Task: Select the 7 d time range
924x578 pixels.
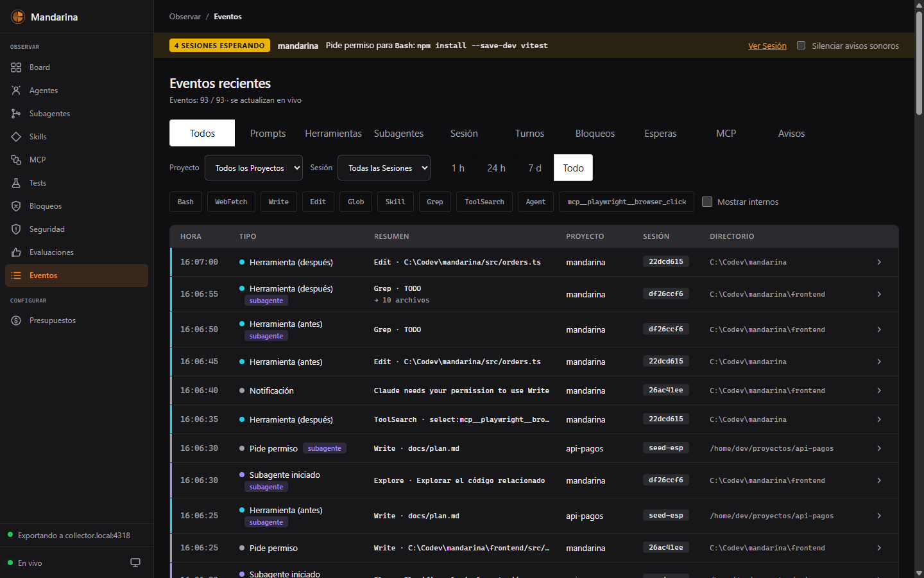Action: coord(535,168)
